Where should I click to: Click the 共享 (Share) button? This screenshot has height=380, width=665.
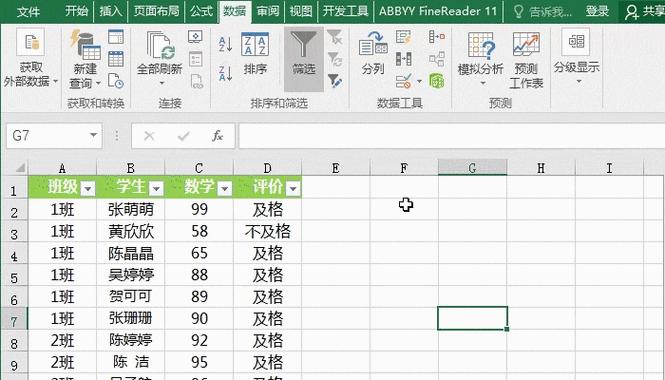click(x=644, y=11)
